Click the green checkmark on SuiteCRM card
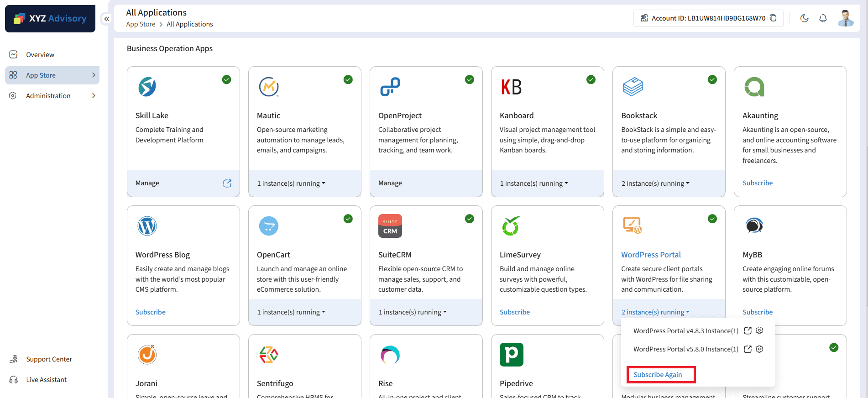Viewport: 868px width, 398px height. 470,219
